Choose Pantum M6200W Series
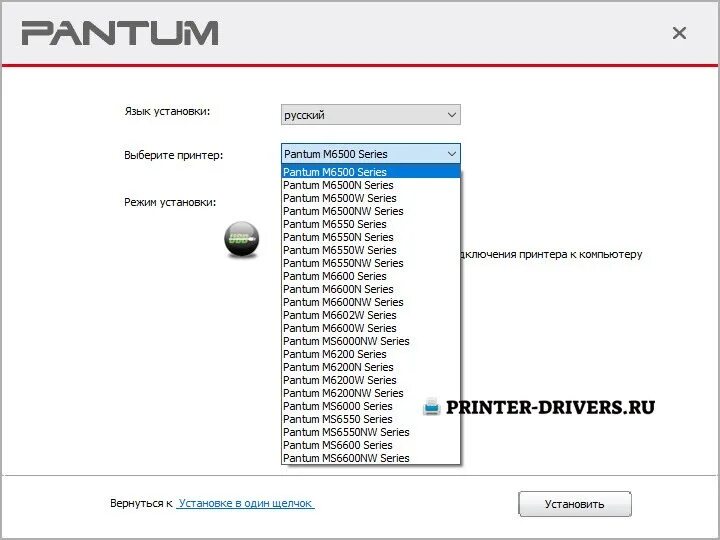 pyautogui.click(x=371, y=380)
